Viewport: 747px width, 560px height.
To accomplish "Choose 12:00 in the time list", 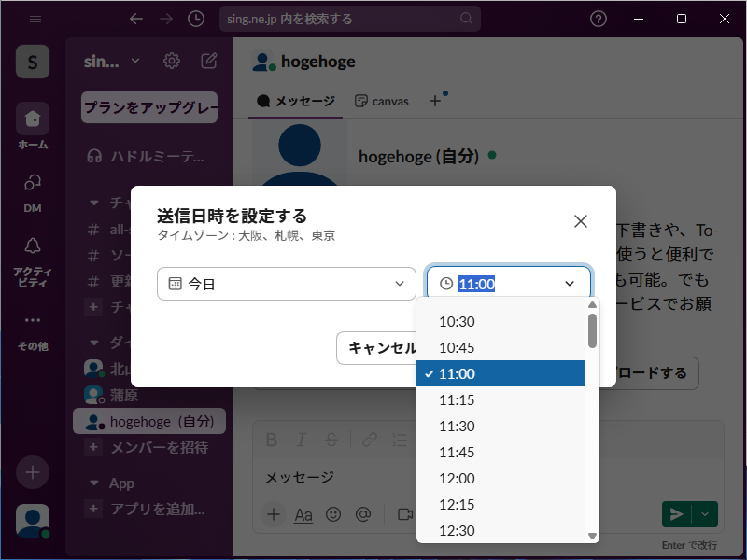I will coord(500,479).
